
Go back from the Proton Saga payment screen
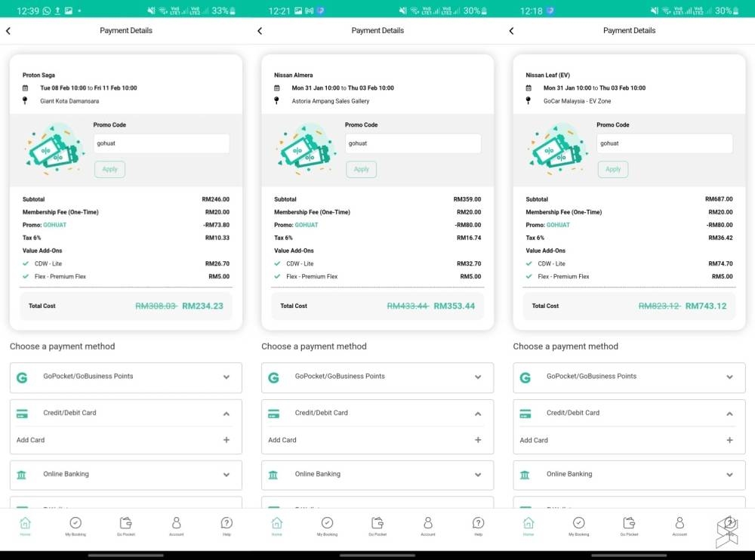(x=8, y=31)
